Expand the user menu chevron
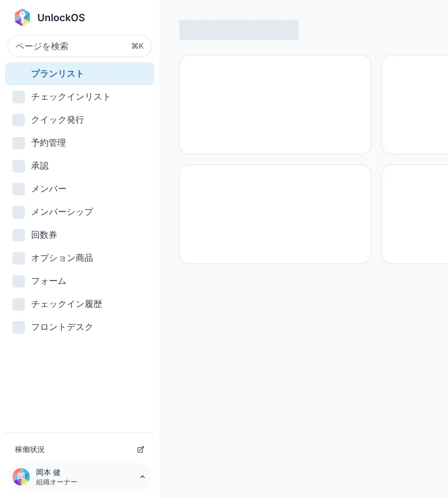This screenshot has height=498, width=448. pyautogui.click(x=142, y=477)
